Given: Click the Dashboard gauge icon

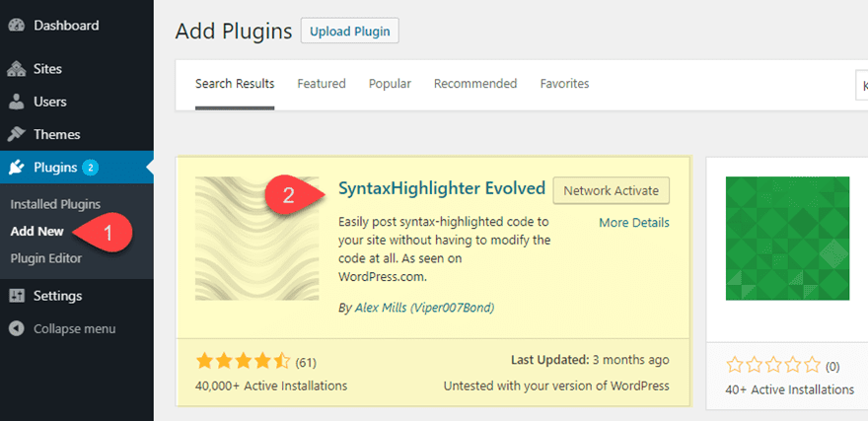Looking at the screenshot, I should [x=17, y=26].
